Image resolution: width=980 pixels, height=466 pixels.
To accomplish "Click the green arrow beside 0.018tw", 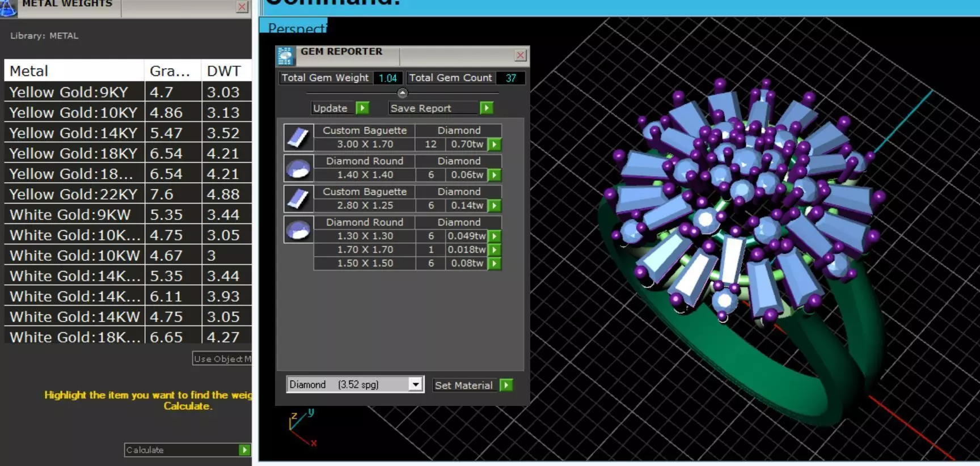I will click(495, 249).
